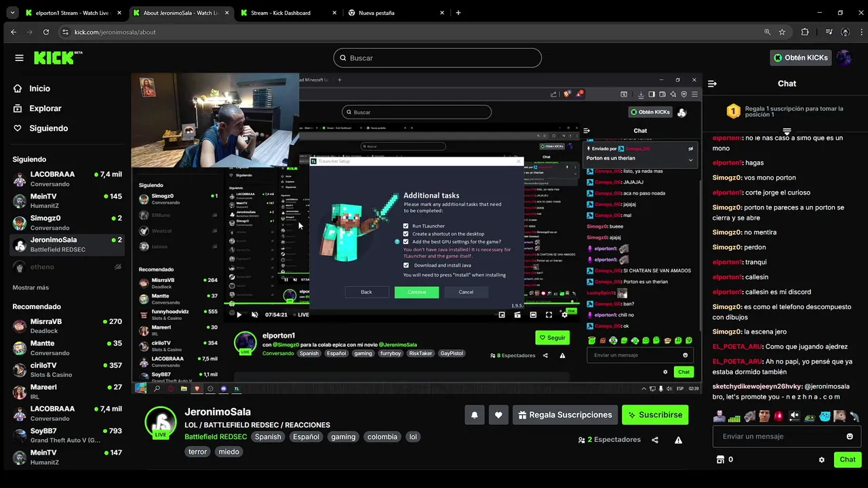This screenshot has height=488, width=868.
Task: Hide pinned message with the eye-slash icon
Action: pos(690,148)
